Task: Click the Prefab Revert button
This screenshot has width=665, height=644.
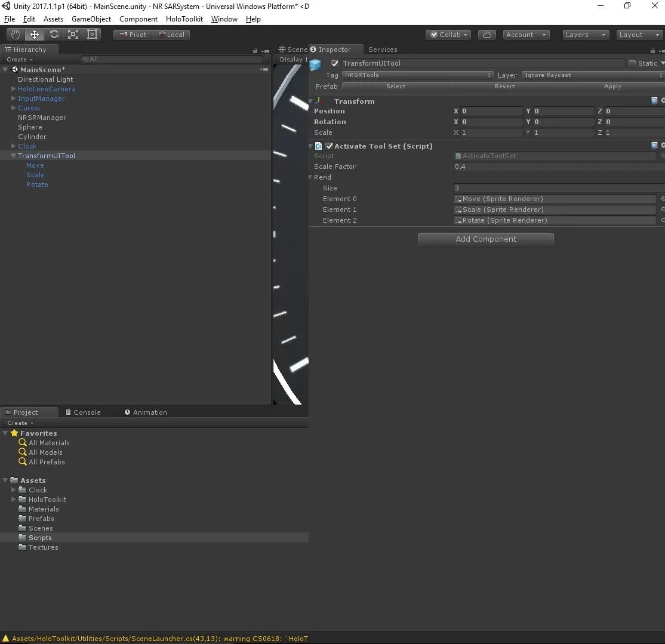Action: 504,86
